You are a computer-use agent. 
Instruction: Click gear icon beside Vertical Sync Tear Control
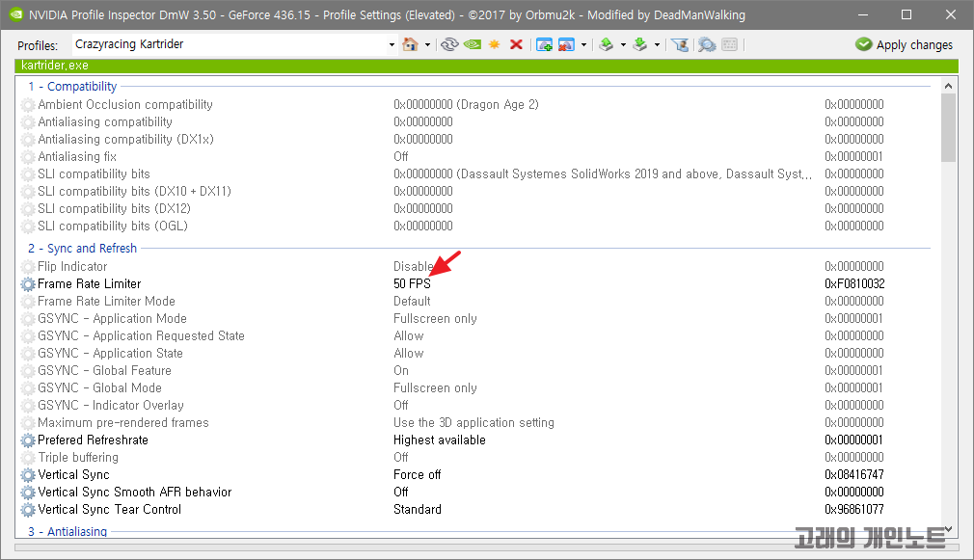click(x=28, y=510)
